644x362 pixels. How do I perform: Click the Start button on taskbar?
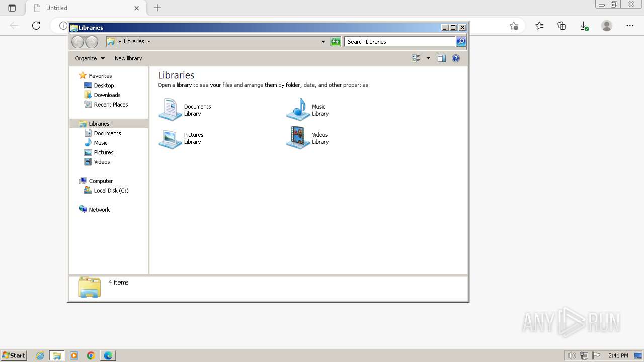click(x=14, y=355)
